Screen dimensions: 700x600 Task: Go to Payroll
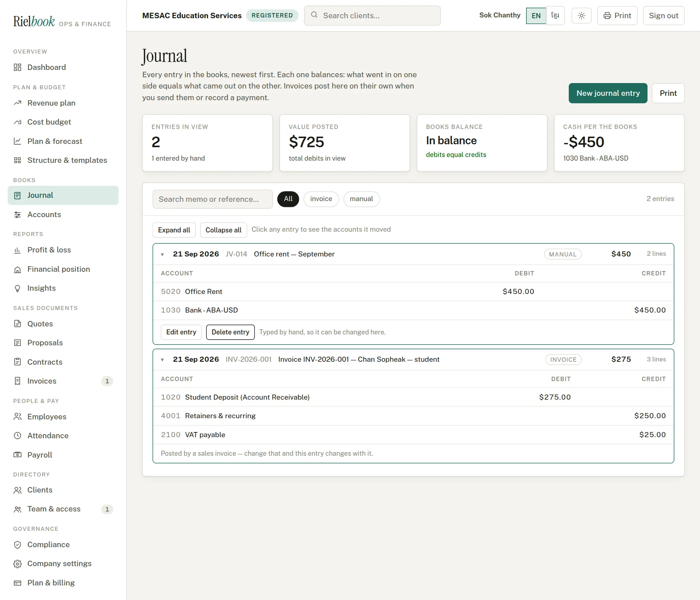pyautogui.click(x=63, y=455)
